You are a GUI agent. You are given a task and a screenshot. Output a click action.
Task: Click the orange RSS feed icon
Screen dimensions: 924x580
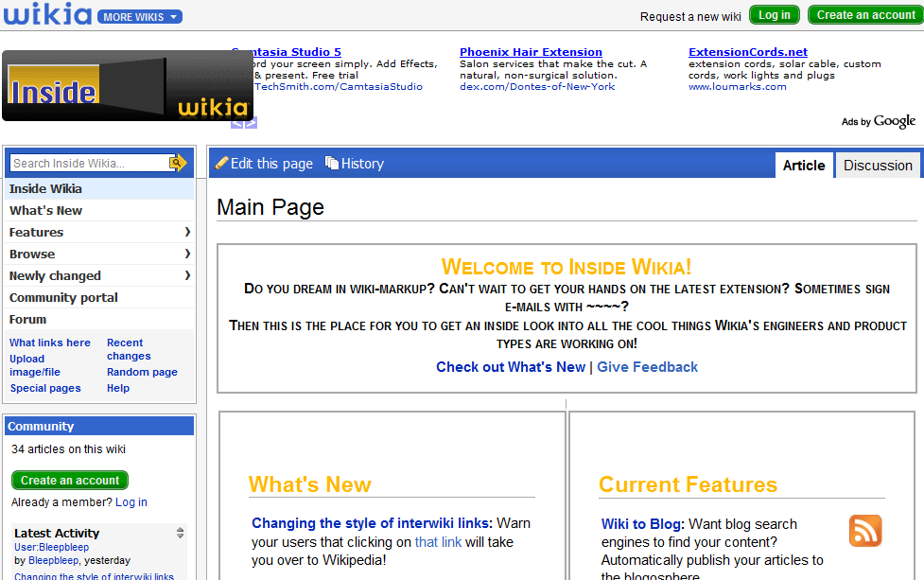click(864, 531)
